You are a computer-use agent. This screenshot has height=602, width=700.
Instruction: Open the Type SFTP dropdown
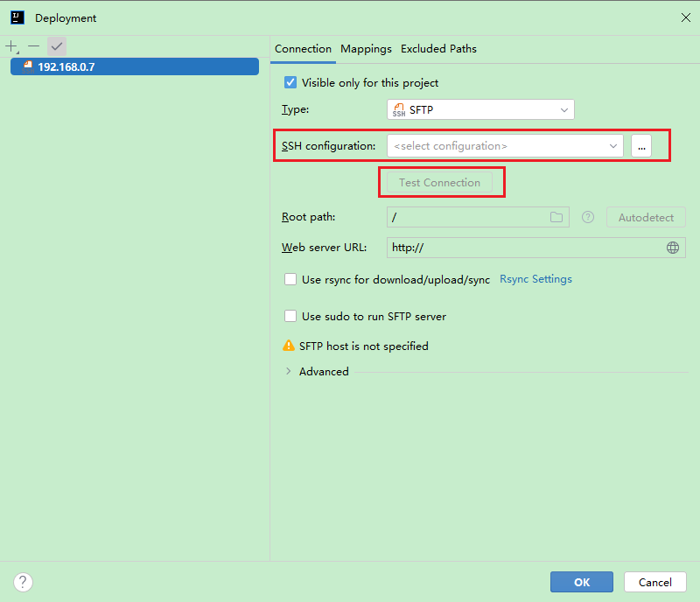click(480, 109)
